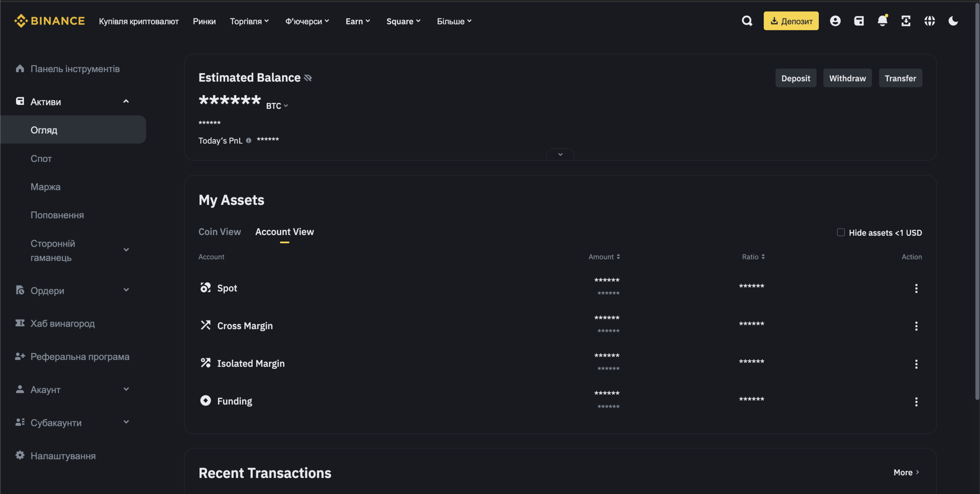Screen dimensions: 980x494
Task: Click the globe language icon
Action: click(x=929, y=21)
